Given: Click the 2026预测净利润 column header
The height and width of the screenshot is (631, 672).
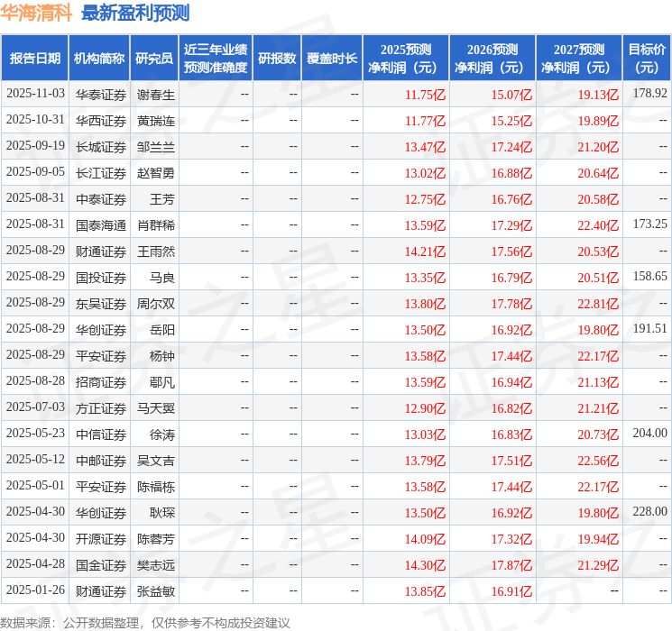Looking at the screenshot, I should (492, 58).
